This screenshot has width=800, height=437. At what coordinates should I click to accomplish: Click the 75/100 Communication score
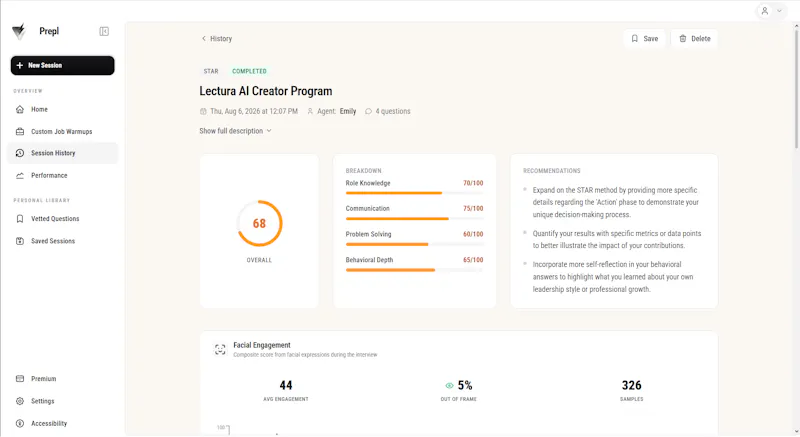click(473, 209)
